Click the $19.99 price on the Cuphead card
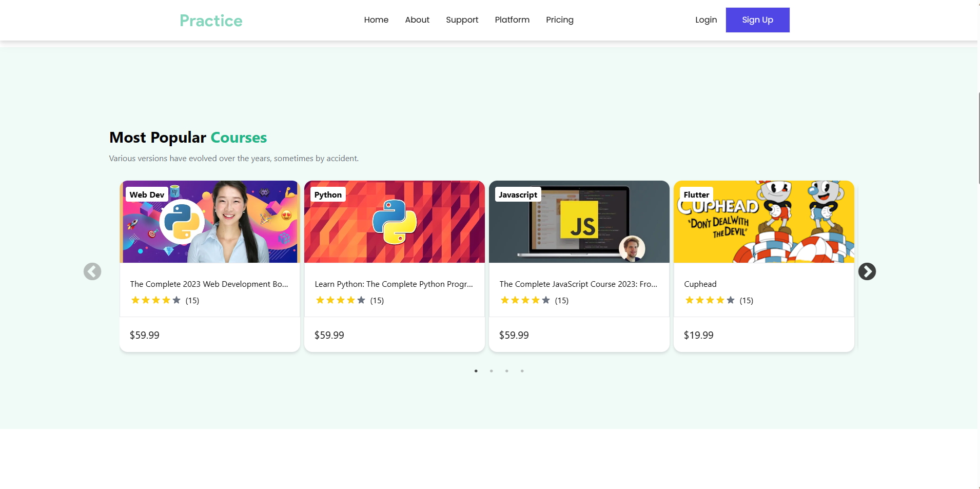This screenshot has width=980, height=489. tap(698, 335)
